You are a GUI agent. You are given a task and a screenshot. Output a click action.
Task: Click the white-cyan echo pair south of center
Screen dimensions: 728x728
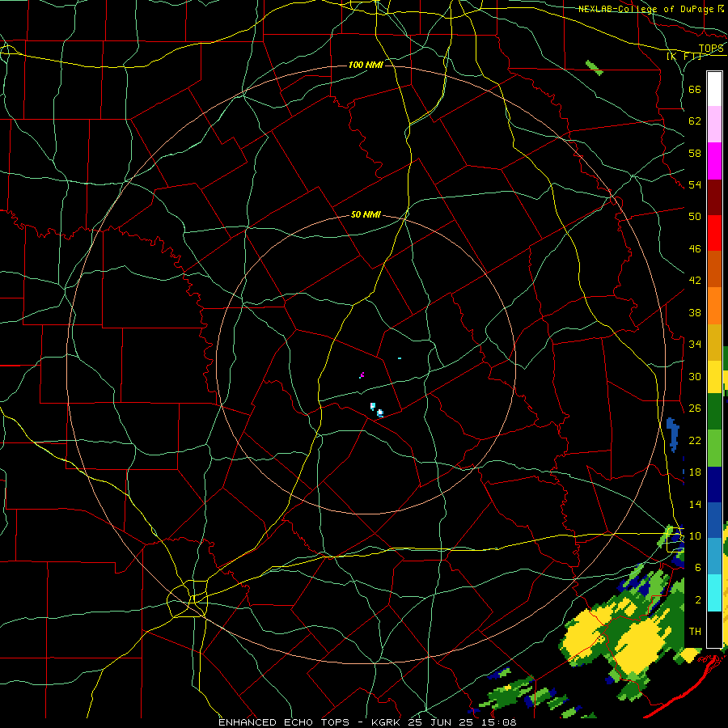tap(376, 410)
